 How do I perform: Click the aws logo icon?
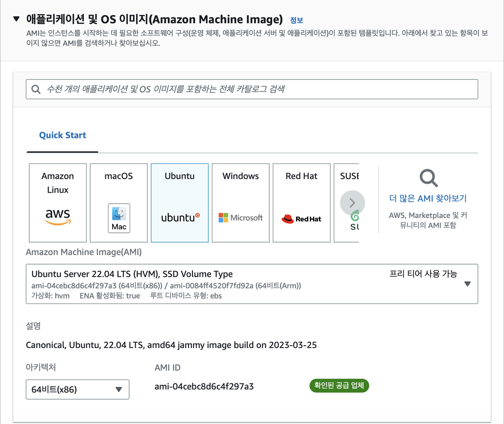(x=58, y=217)
